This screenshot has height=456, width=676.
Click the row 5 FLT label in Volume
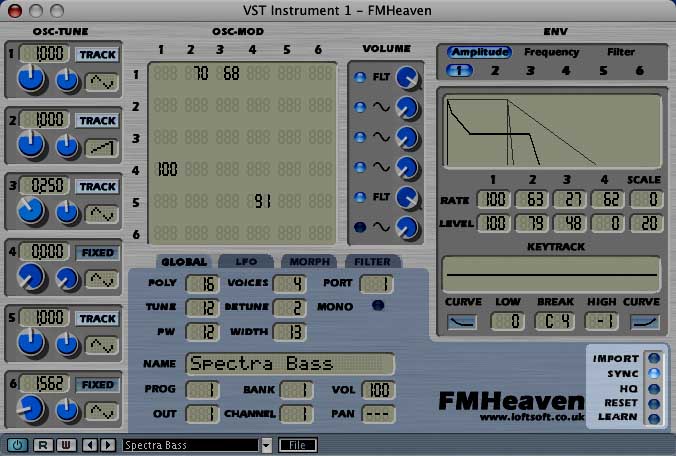[x=381, y=197]
